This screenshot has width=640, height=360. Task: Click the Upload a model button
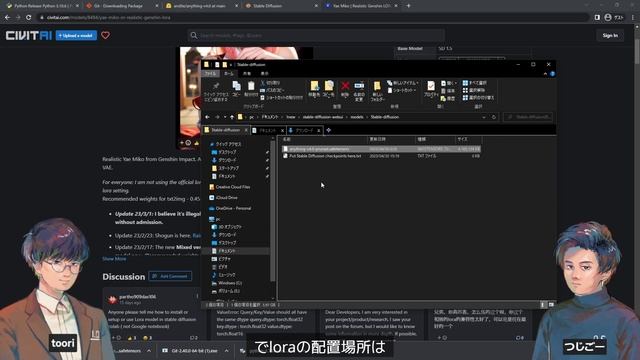[76, 36]
